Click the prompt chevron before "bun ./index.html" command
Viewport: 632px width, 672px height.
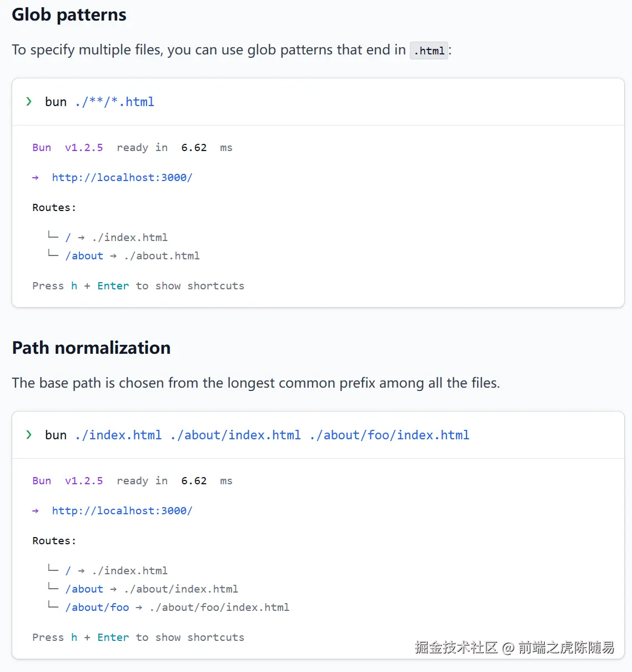[x=29, y=435]
